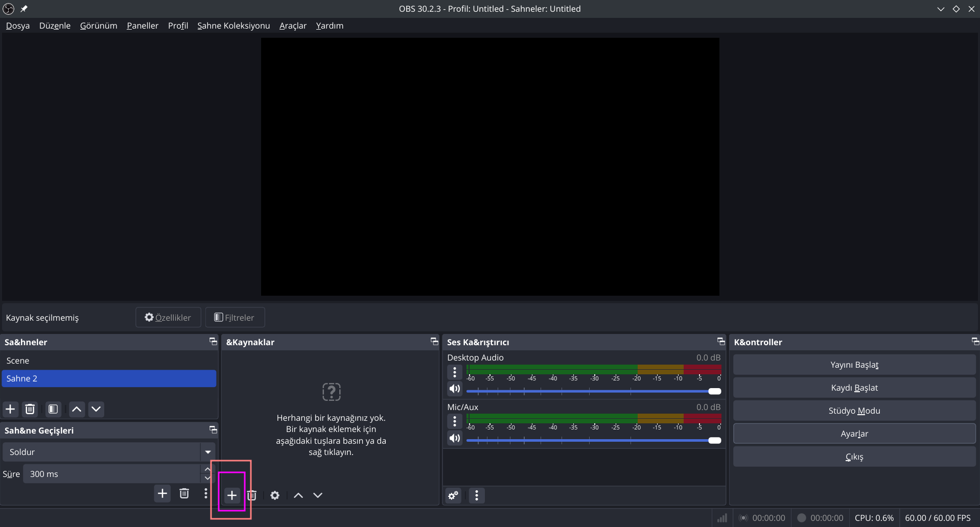Open transition properties via three-dot menu
Screen dimensions: 980x527
coord(206,493)
